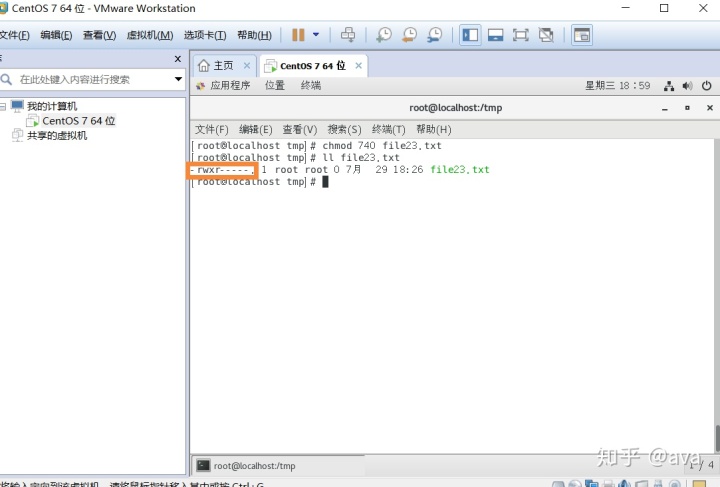Viewport: 720px width, 487px height.
Task: Open the GNOME 位置 menu
Action: [275, 85]
